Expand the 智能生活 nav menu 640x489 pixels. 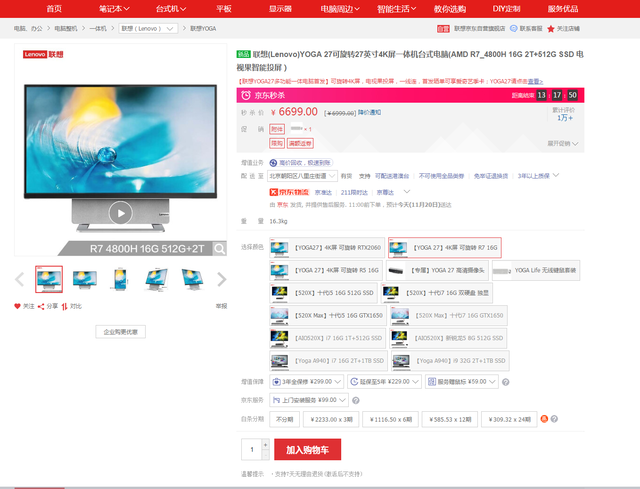point(396,9)
